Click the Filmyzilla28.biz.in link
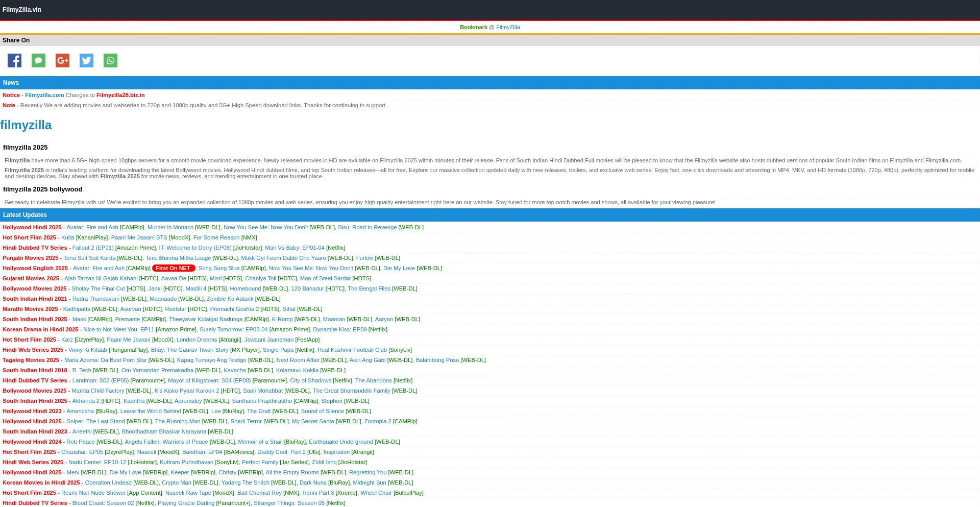Viewport: 980px width, 507px height. point(120,95)
